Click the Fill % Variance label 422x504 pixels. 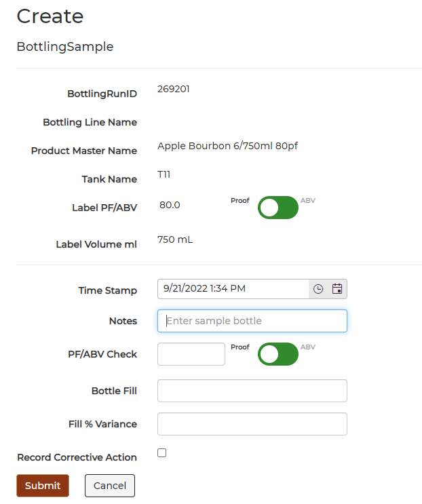tap(103, 424)
